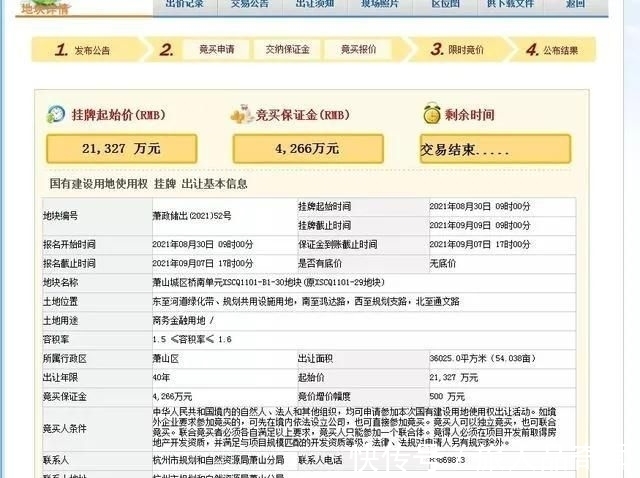
Task: Click the 报名截止时间 label
Action: [x=69, y=263]
